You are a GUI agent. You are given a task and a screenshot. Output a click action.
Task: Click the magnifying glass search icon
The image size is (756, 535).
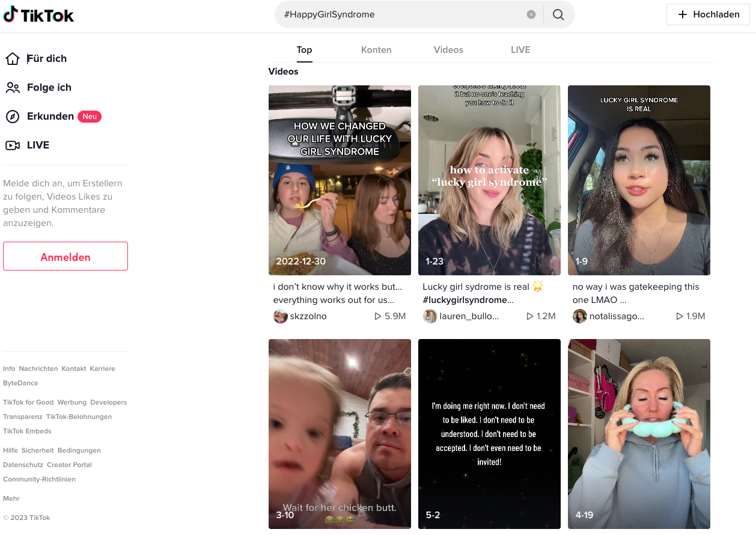click(x=558, y=14)
